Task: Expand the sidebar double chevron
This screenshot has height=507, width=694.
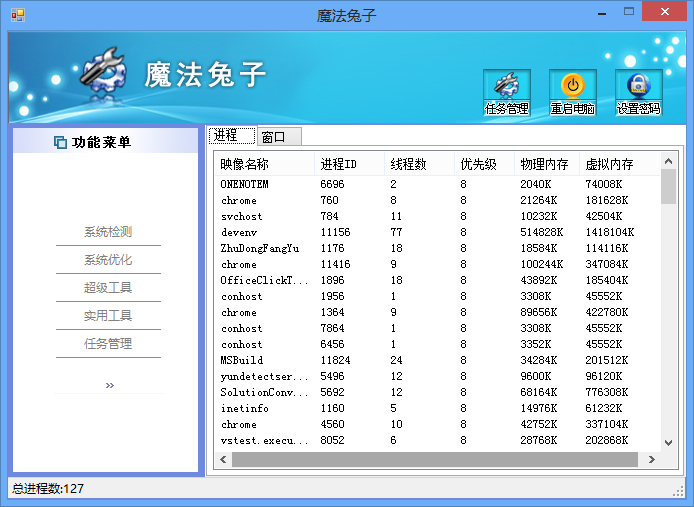Action: [x=110, y=385]
